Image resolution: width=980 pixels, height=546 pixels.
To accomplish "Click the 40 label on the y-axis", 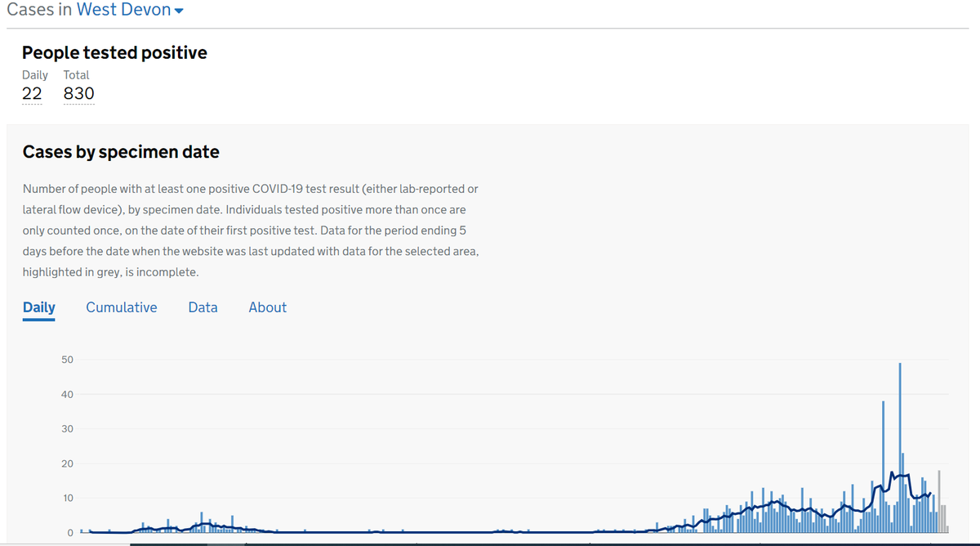I will pyautogui.click(x=67, y=394).
